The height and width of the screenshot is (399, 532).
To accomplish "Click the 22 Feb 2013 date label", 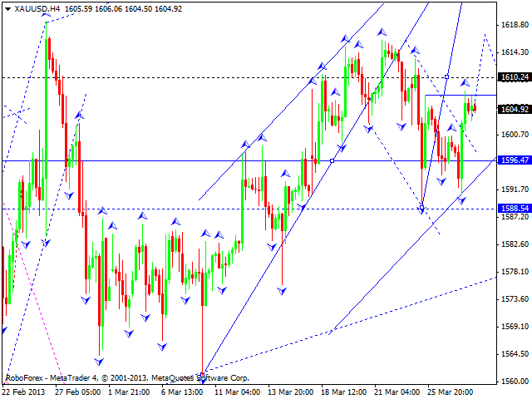I will (x=24, y=392).
